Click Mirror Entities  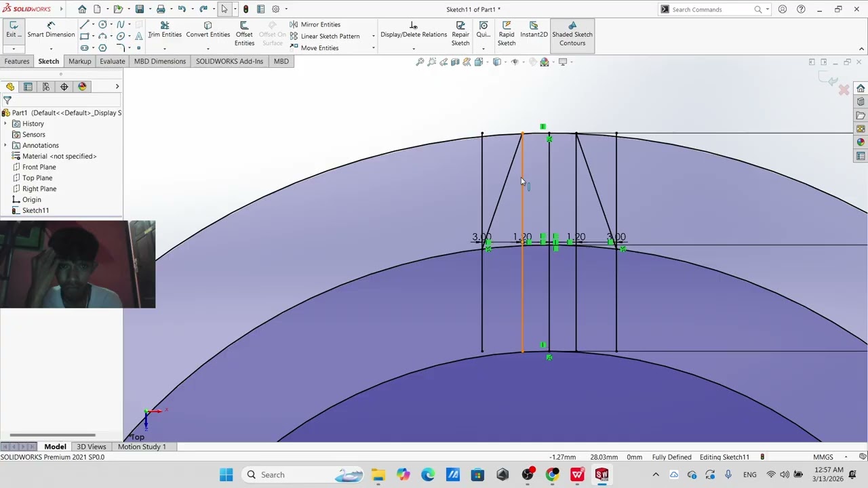click(x=315, y=24)
